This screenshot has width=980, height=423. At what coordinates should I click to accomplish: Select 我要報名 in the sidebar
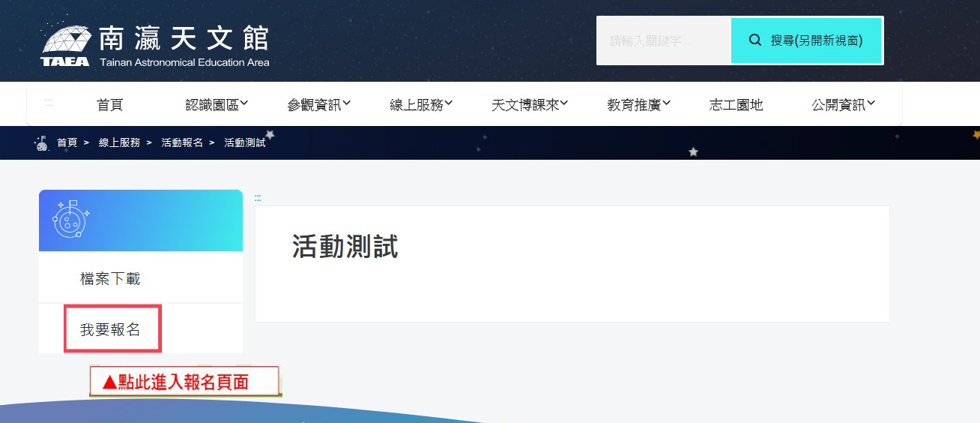[110, 329]
